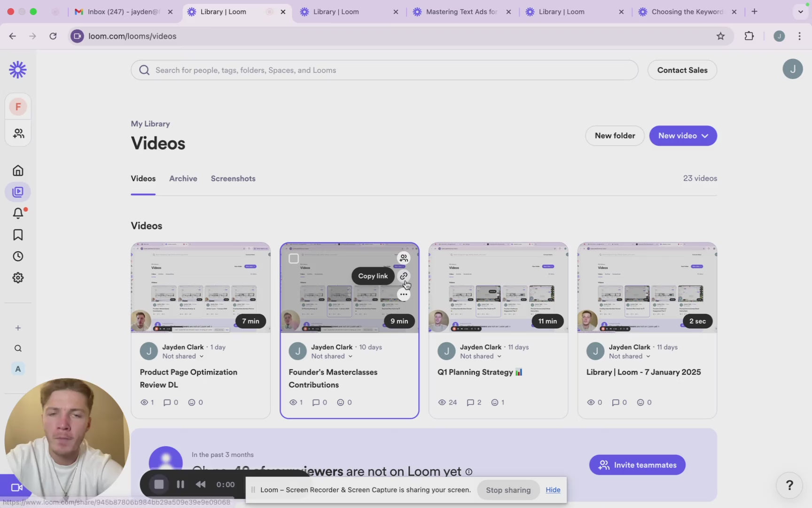Image resolution: width=812 pixels, height=508 pixels.
Task: Pause the Loom recording
Action: click(180, 484)
